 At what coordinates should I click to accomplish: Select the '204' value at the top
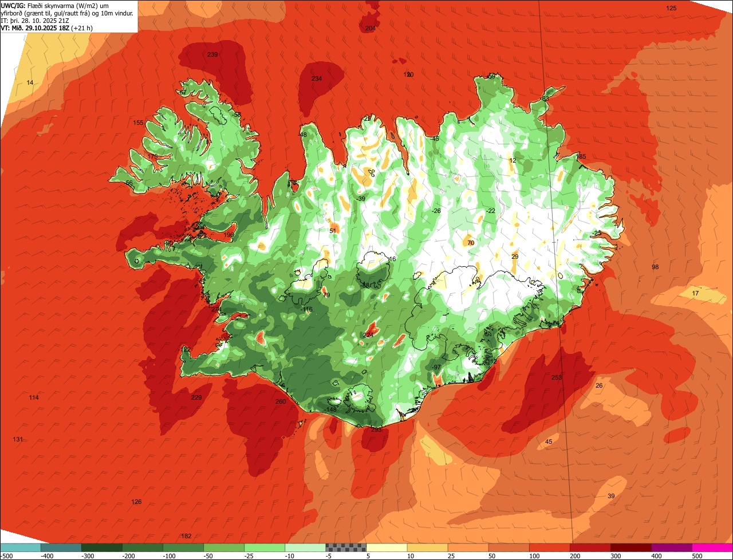point(371,28)
